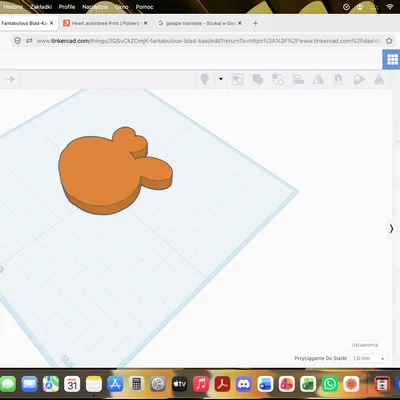Screen dimensions: 400x400
Task: Select the Cruise magnet tool icon
Action: pos(338,79)
